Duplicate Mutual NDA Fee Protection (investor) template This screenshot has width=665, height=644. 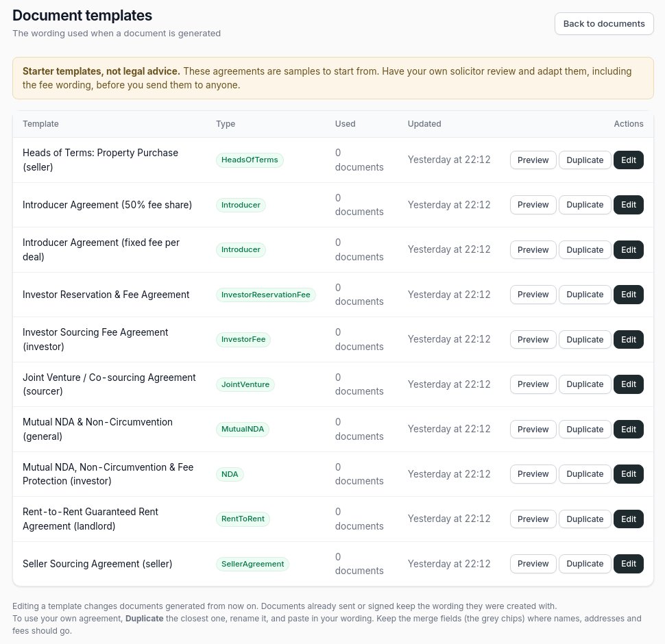[x=585, y=474]
